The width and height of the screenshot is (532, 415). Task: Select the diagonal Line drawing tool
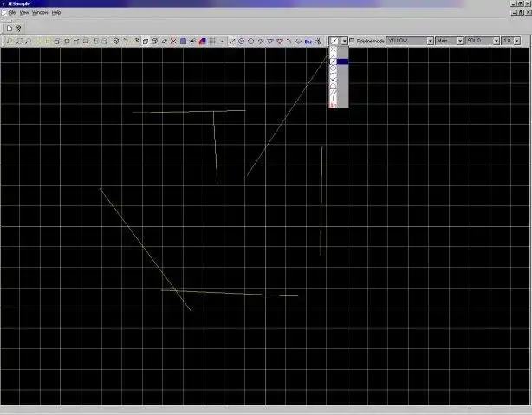(232, 42)
